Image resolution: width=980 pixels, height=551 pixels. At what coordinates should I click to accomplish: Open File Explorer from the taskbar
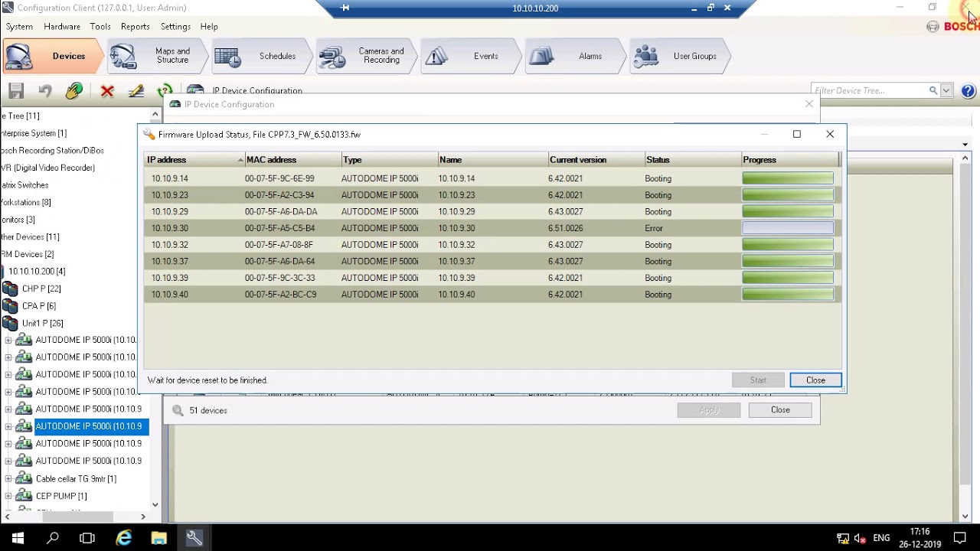(x=158, y=538)
